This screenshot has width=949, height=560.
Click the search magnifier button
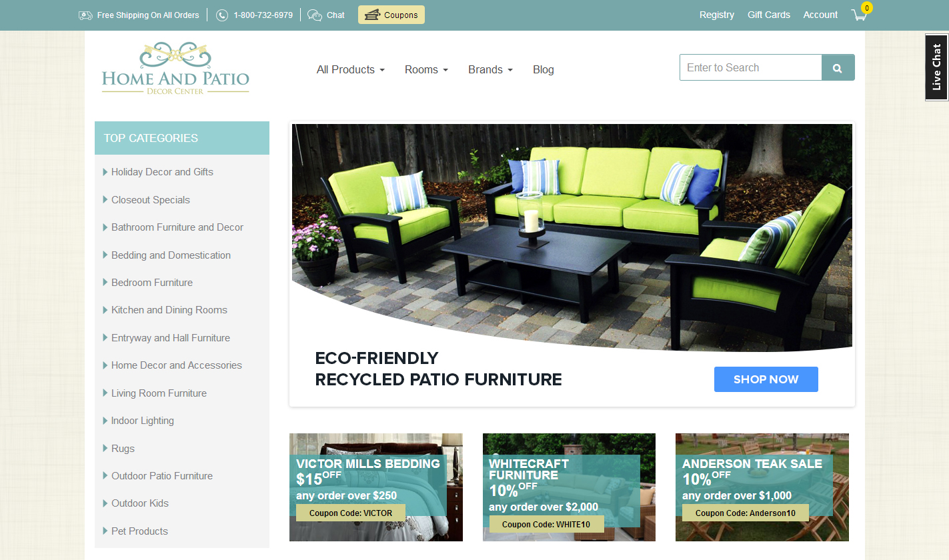tap(838, 67)
